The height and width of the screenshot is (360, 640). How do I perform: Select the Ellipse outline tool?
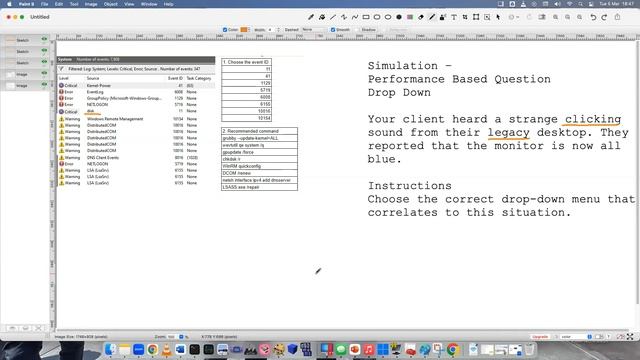[x=388, y=17]
